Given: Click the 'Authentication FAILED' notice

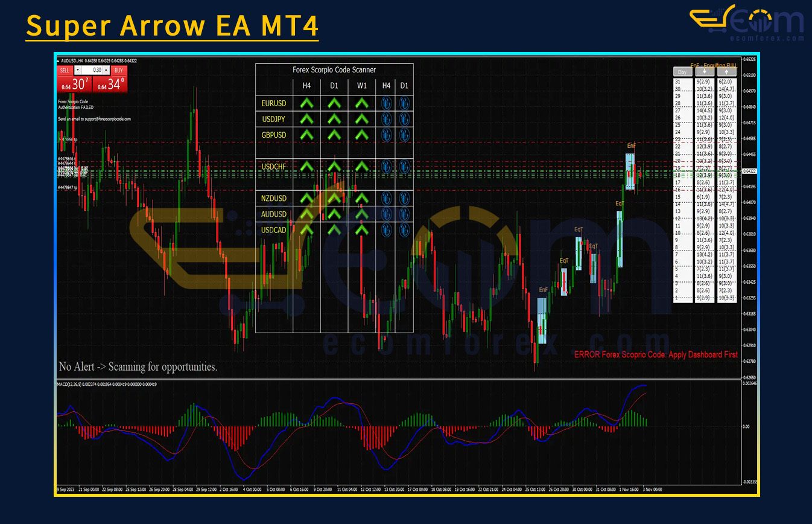Looking at the screenshot, I should [77, 107].
